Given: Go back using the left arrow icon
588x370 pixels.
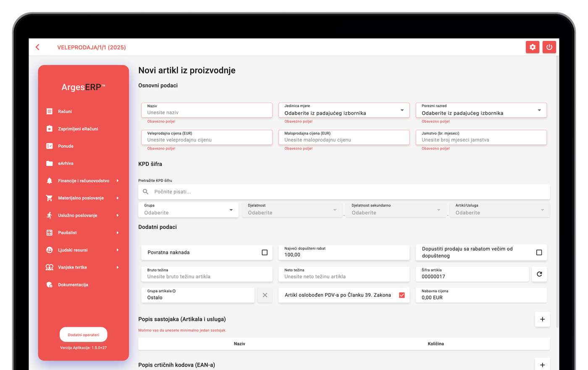Looking at the screenshot, I should [38, 47].
